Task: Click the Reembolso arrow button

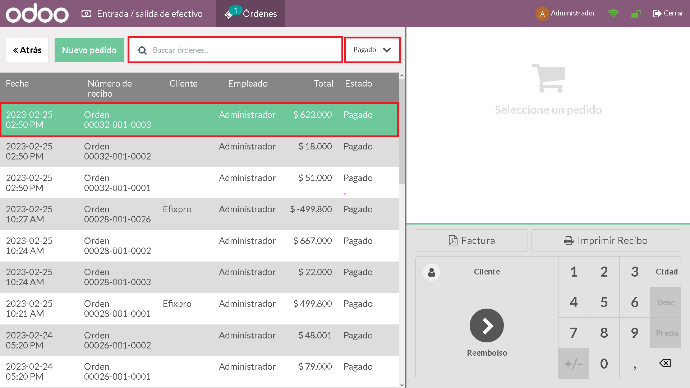Action: (x=487, y=326)
